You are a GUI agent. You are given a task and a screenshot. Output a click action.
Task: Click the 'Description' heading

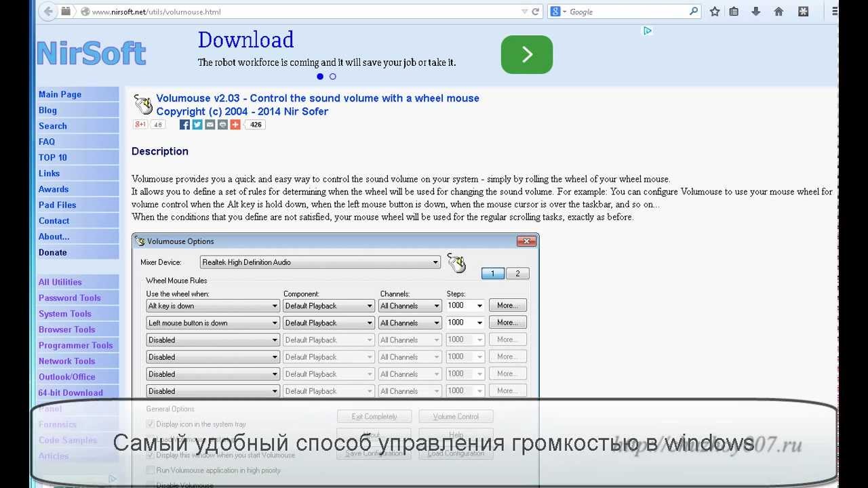click(160, 151)
